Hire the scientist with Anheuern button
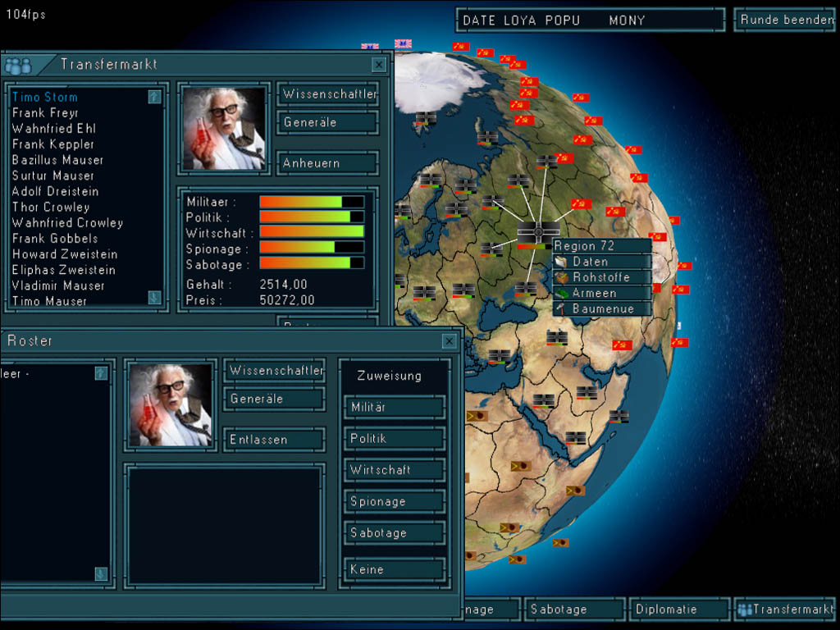This screenshot has width=840, height=630. pyautogui.click(x=326, y=163)
